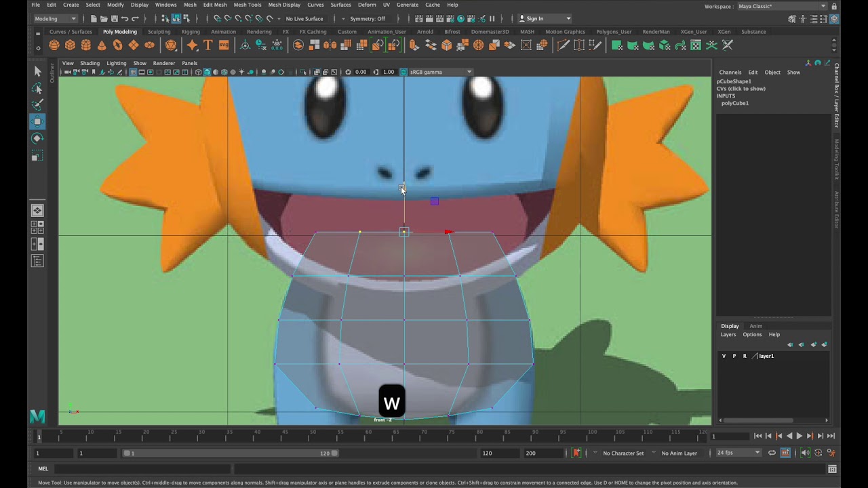The image size is (868, 488).
Task: Activate the Rotate tool in Tool Box
Action: click(x=37, y=138)
